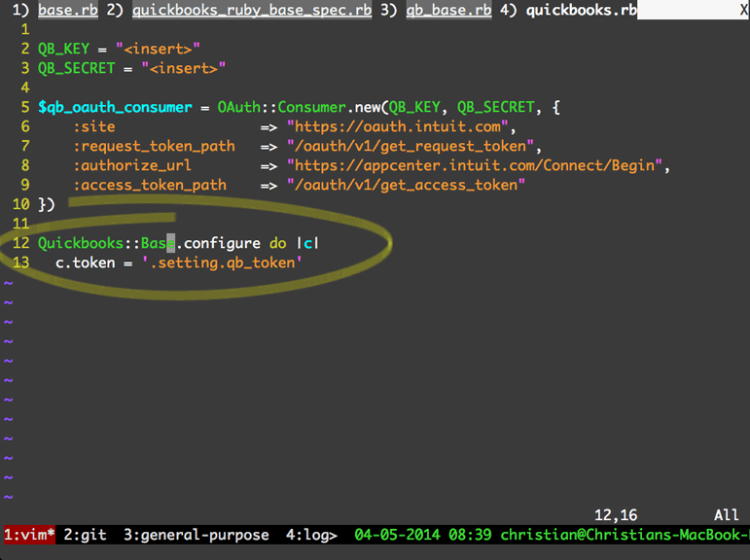Viewport: 750px width, 560px height.
Task: Click .new( on line 5
Action: click(368, 107)
